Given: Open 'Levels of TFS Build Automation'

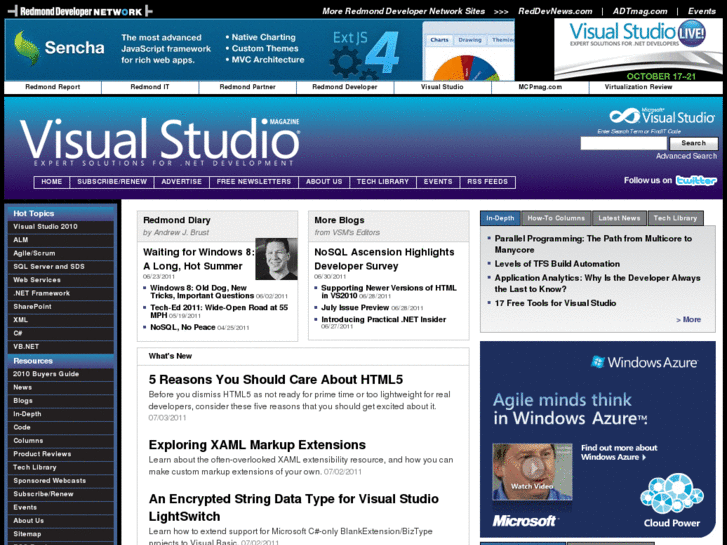Looking at the screenshot, I should [557, 264].
